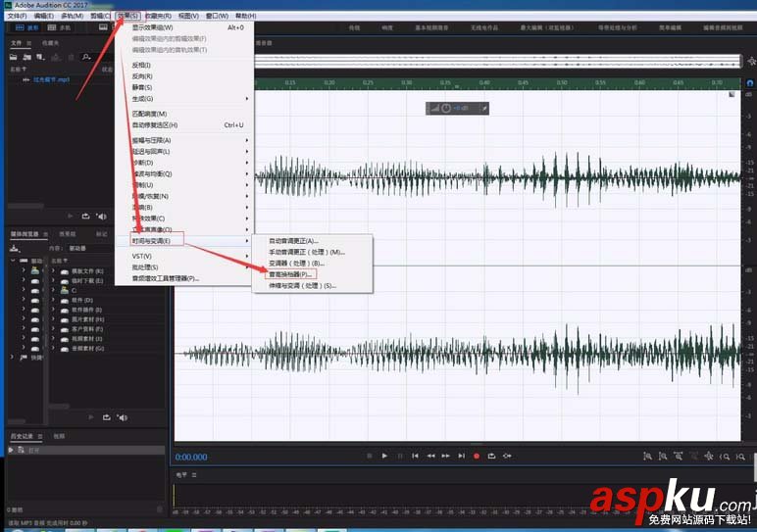The width and height of the screenshot is (757, 532).
Task: Expand the 客户资料 (F:) drive
Action: tap(53, 329)
